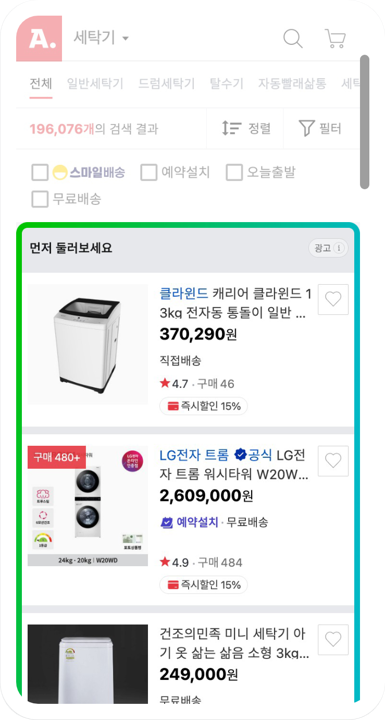Check the 예약설치 option

149,173
